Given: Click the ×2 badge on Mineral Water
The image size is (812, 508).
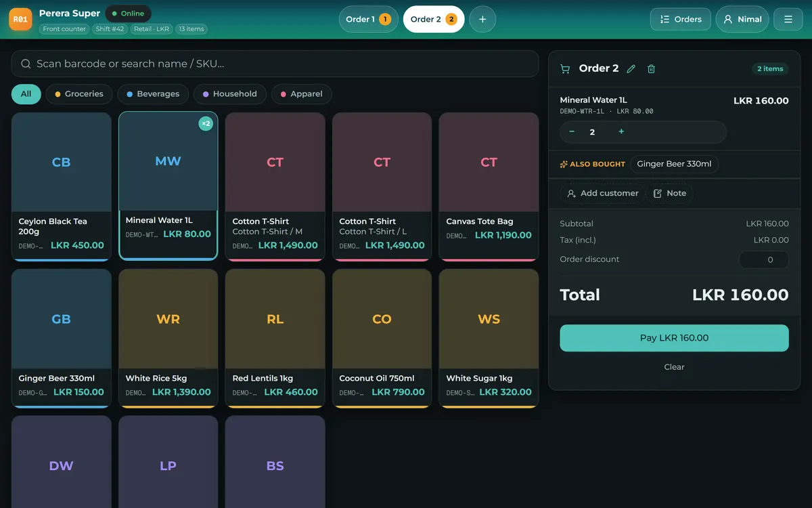Looking at the screenshot, I should 206,123.
